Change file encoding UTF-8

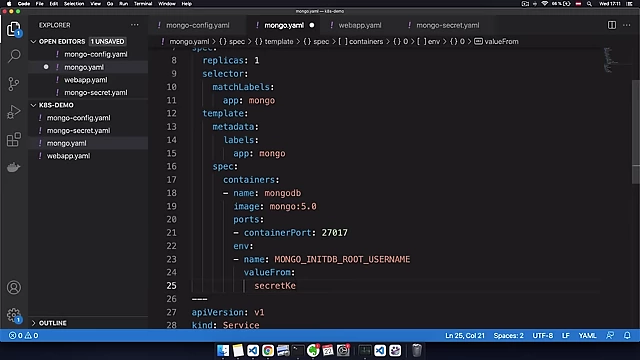pos(542,336)
